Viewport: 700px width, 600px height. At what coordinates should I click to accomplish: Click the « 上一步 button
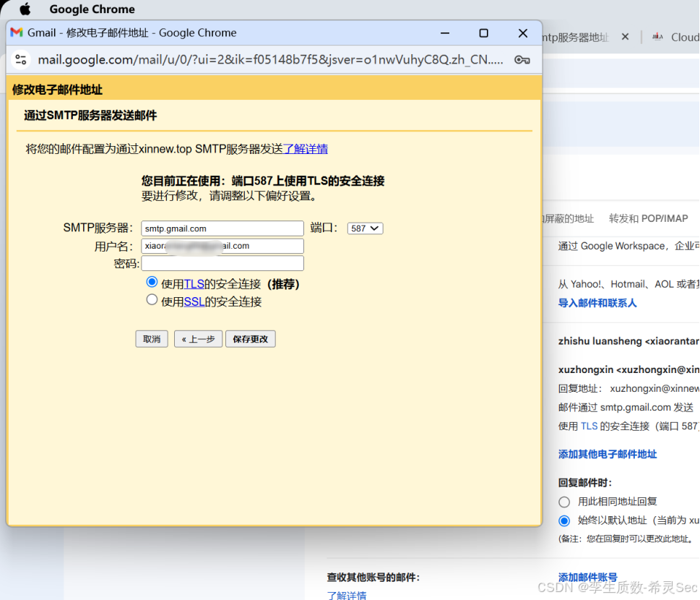[198, 339]
